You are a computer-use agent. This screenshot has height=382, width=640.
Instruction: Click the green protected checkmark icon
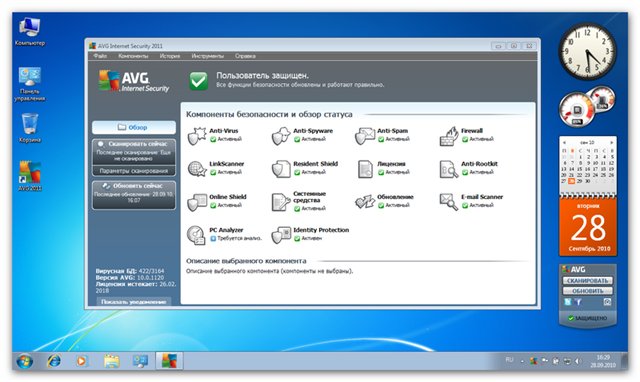click(198, 80)
